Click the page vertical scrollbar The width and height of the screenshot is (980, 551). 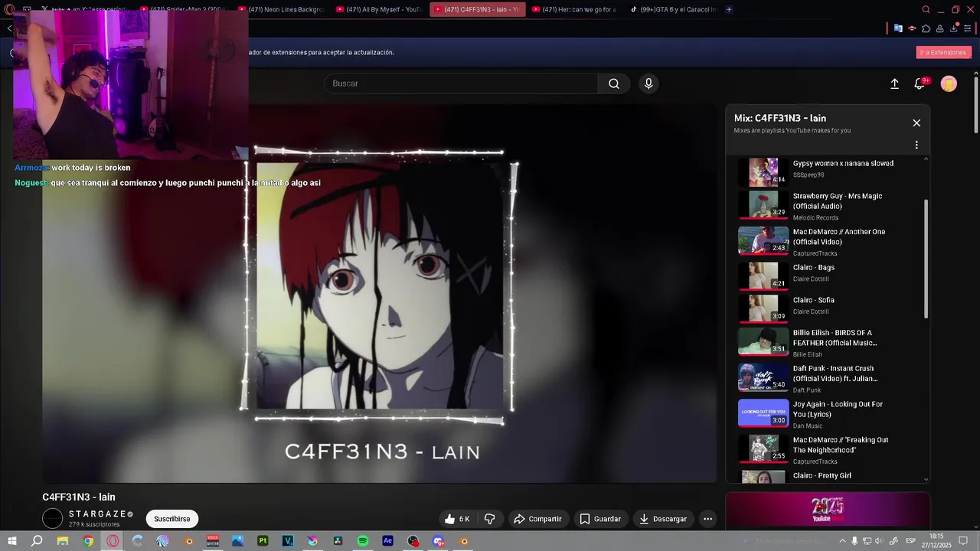[x=976, y=103]
